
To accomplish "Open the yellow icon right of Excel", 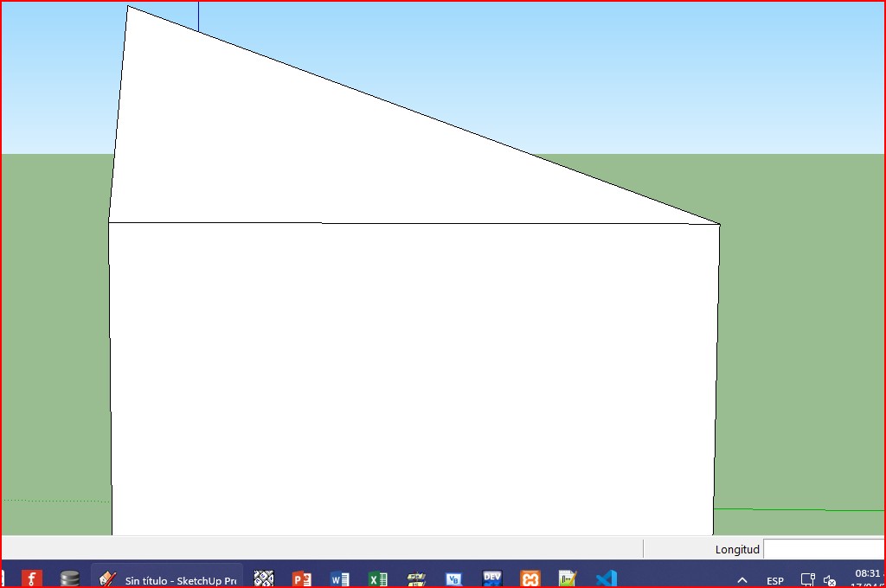I will pyautogui.click(x=416, y=579).
